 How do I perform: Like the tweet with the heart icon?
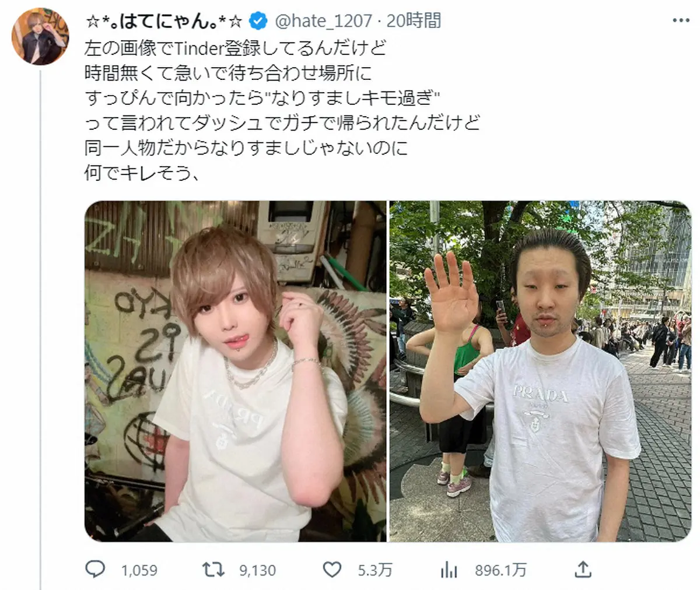click(332, 569)
